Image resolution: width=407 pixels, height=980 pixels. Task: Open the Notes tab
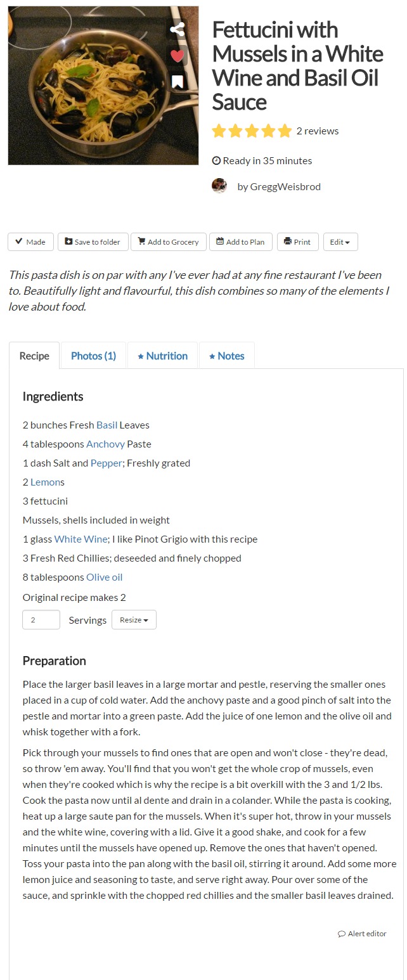coord(226,356)
